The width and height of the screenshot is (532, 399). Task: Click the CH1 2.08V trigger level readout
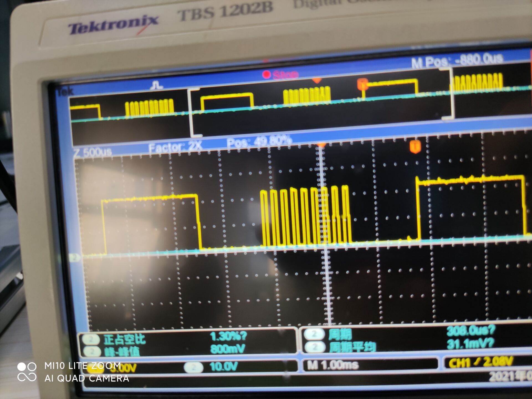(x=481, y=362)
